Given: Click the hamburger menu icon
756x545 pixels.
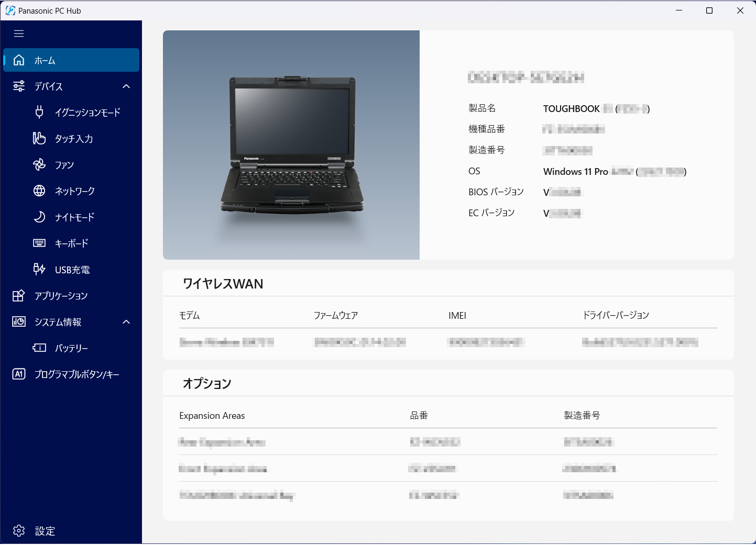Looking at the screenshot, I should click(x=19, y=34).
